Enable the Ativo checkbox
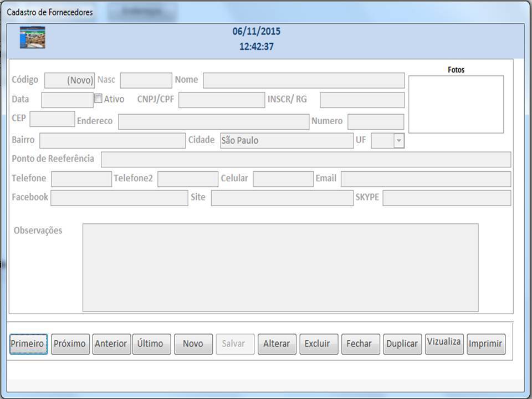The width and height of the screenshot is (532, 399). [x=98, y=99]
